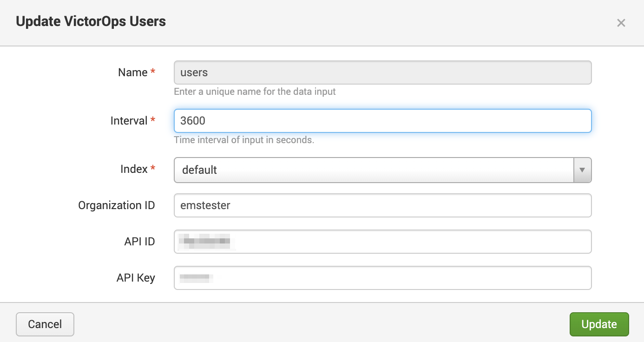Click hint 'Enter a unique name for the data input'
644x342 pixels.
255,92
